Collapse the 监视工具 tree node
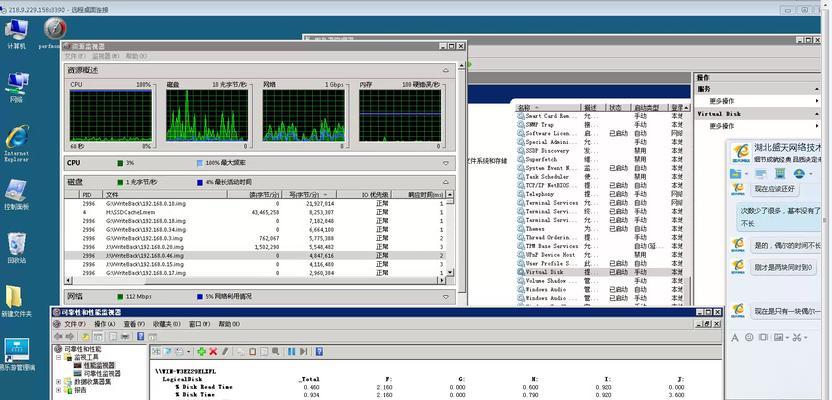This screenshot has height=400, width=832. [58, 357]
